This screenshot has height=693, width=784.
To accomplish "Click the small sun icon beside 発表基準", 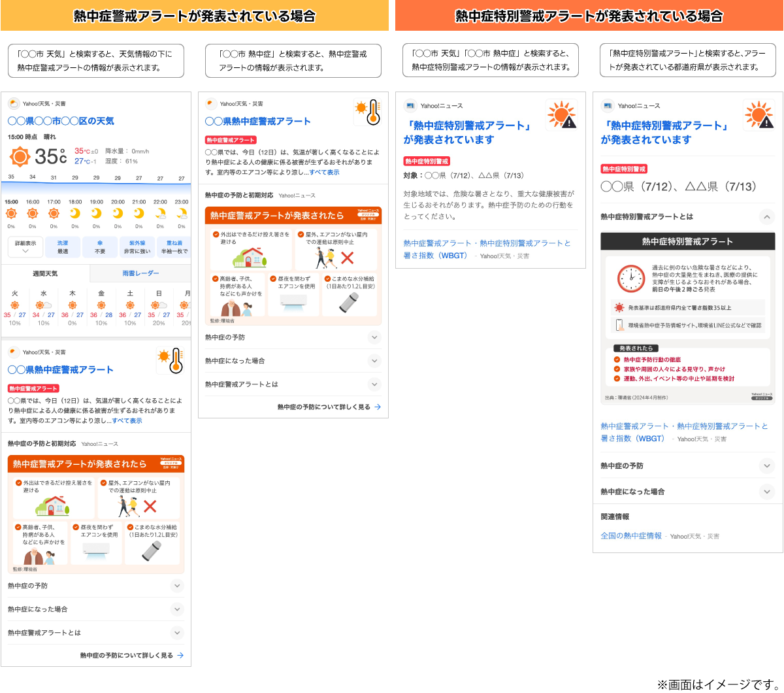I will pos(619,307).
